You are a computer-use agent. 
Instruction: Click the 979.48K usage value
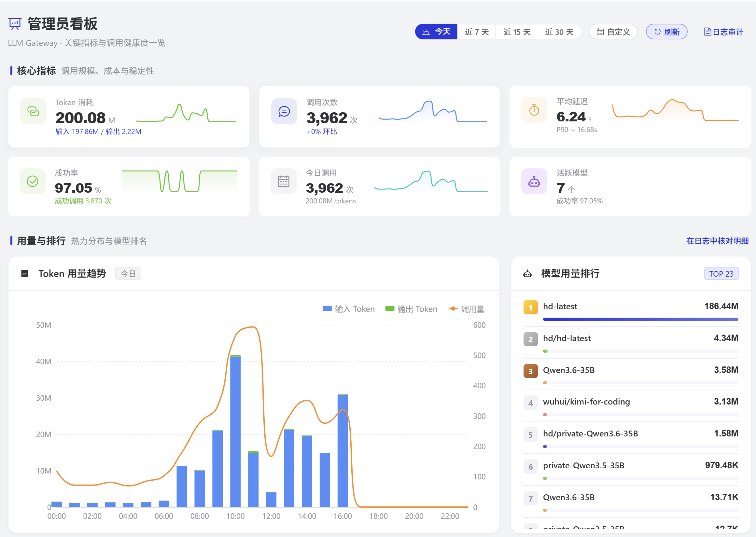click(x=721, y=465)
